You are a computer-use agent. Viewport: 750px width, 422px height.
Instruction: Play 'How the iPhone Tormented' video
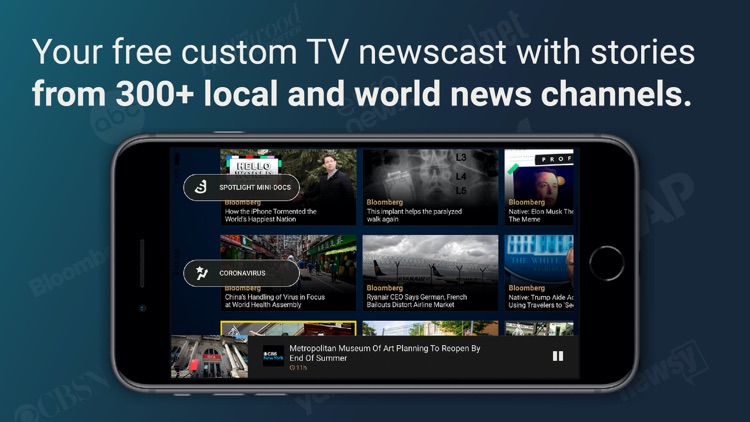[x=288, y=187]
